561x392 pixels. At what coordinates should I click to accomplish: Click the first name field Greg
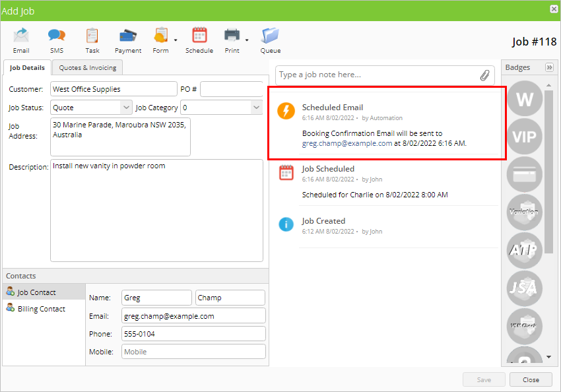[156, 298]
